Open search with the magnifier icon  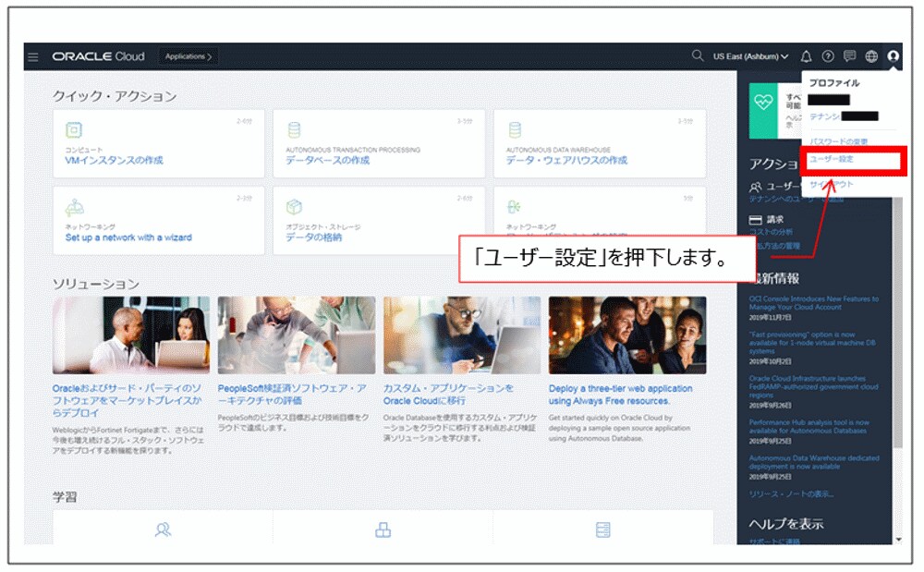[x=697, y=55]
